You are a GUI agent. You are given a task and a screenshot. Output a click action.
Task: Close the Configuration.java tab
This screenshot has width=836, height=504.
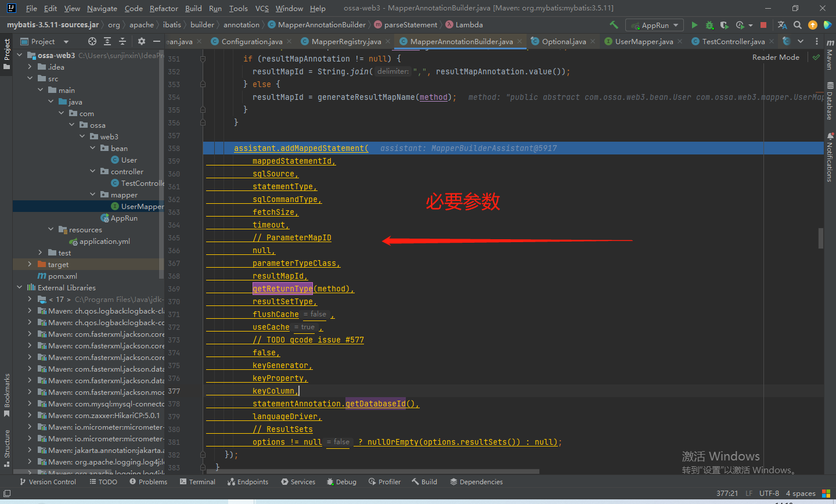(290, 42)
